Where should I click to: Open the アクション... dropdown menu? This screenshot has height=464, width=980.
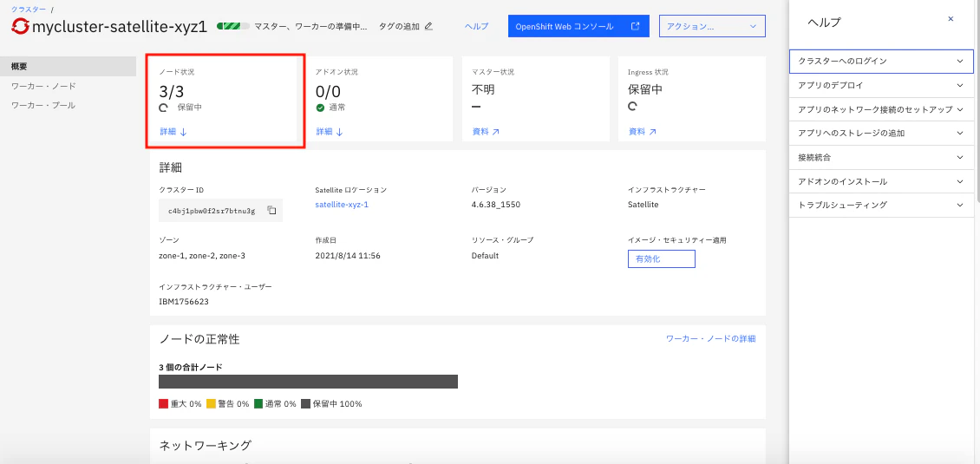tap(712, 26)
